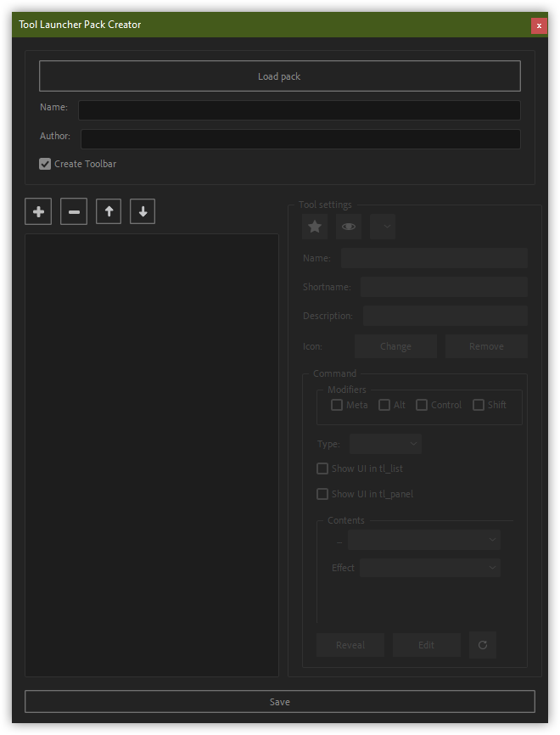The width and height of the screenshot is (560, 735).
Task: Enable the Alt modifier checkbox
Action: 384,405
